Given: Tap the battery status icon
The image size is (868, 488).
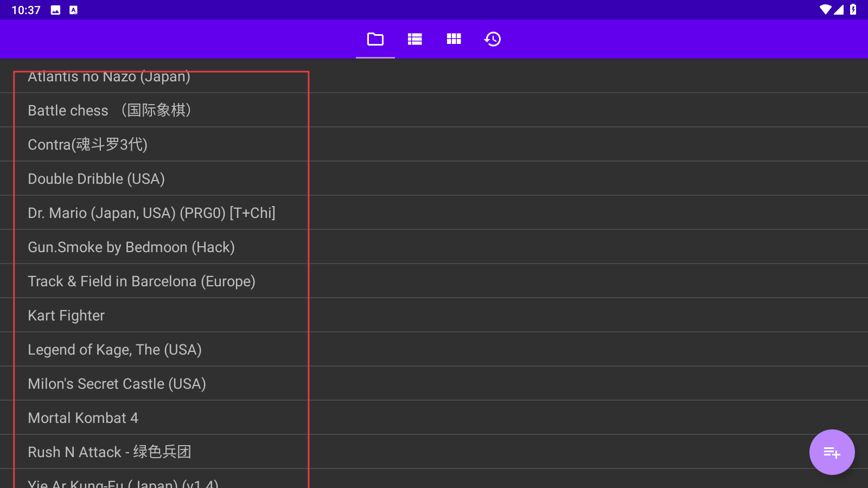Looking at the screenshot, I should click(853, 10).
